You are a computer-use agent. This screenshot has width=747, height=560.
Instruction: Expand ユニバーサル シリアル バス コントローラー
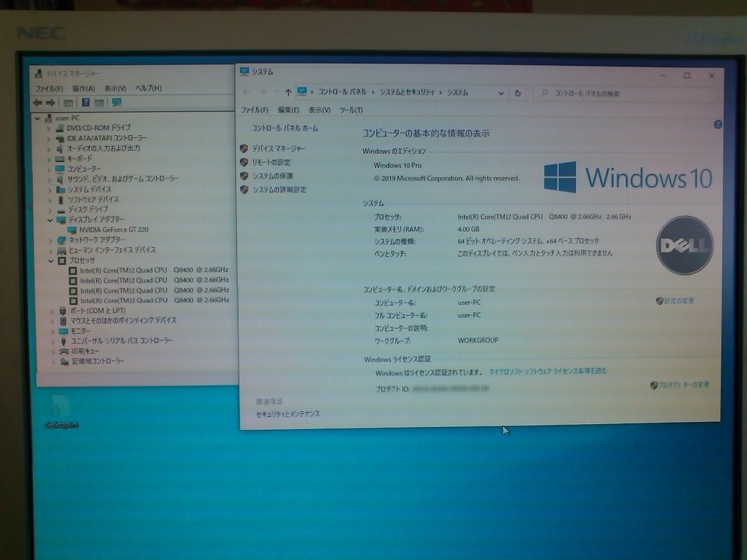point(53,341)
